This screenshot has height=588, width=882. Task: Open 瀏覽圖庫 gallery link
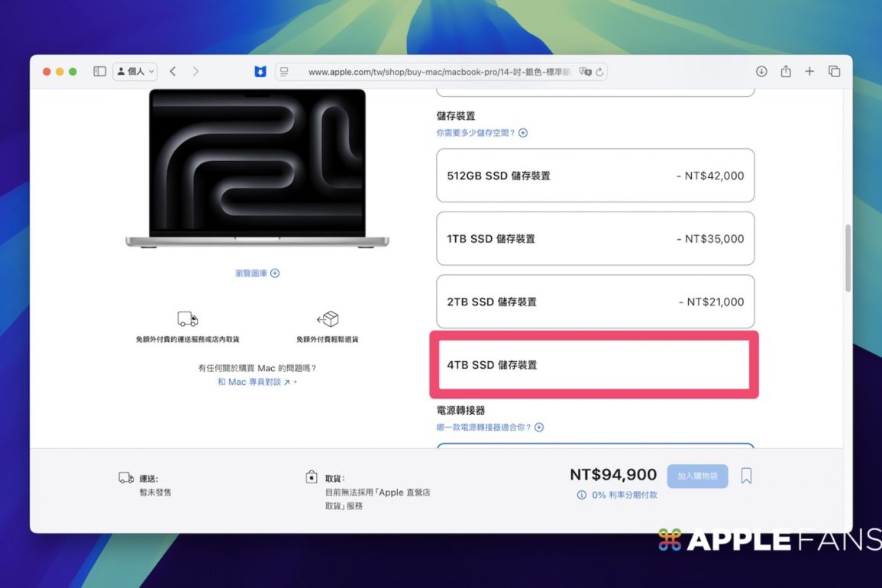coord(257,273)
